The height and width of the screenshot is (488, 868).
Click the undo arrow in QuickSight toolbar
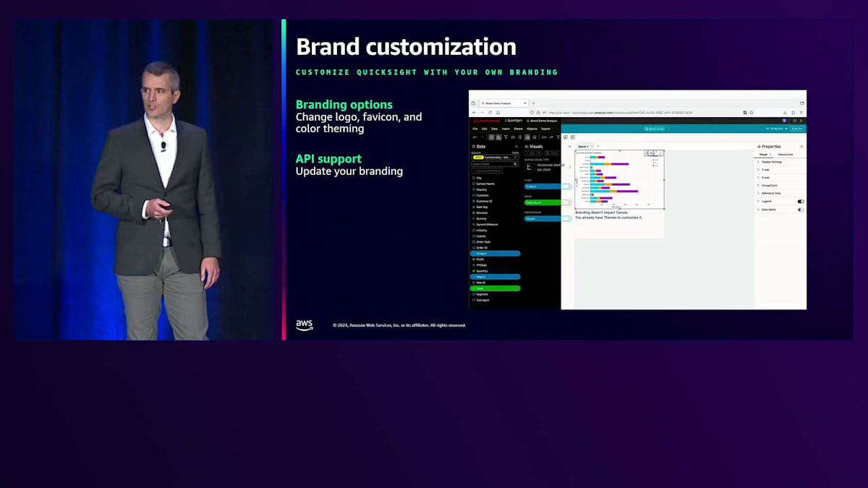pos(475,137)
